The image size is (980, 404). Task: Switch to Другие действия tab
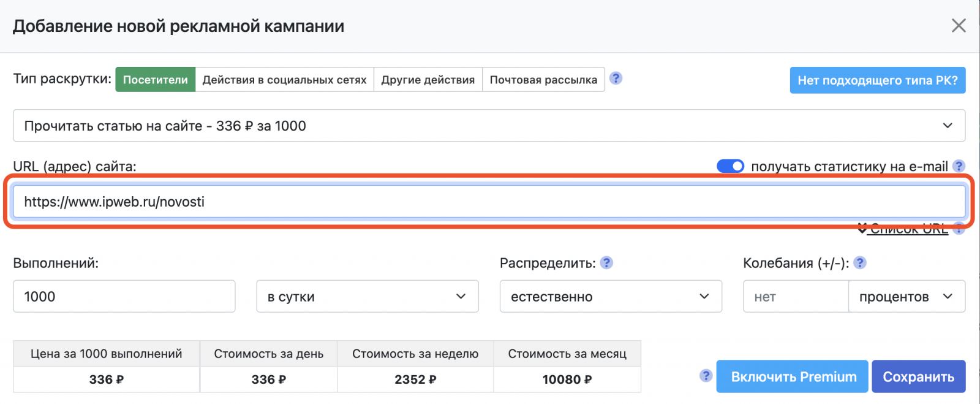click(428, 80)
